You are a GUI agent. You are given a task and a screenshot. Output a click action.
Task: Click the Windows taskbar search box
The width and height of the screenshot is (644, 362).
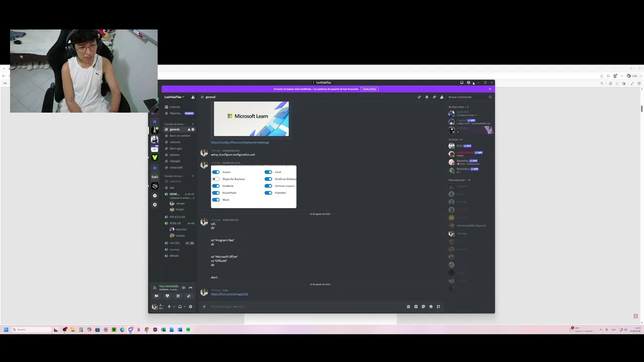coord(31,330)
